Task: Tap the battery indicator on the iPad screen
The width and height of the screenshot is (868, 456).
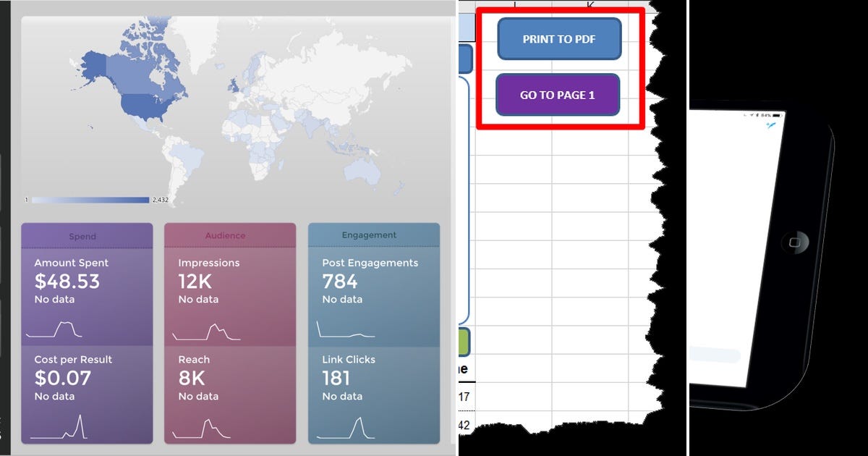Action: (x=775, y=115)
